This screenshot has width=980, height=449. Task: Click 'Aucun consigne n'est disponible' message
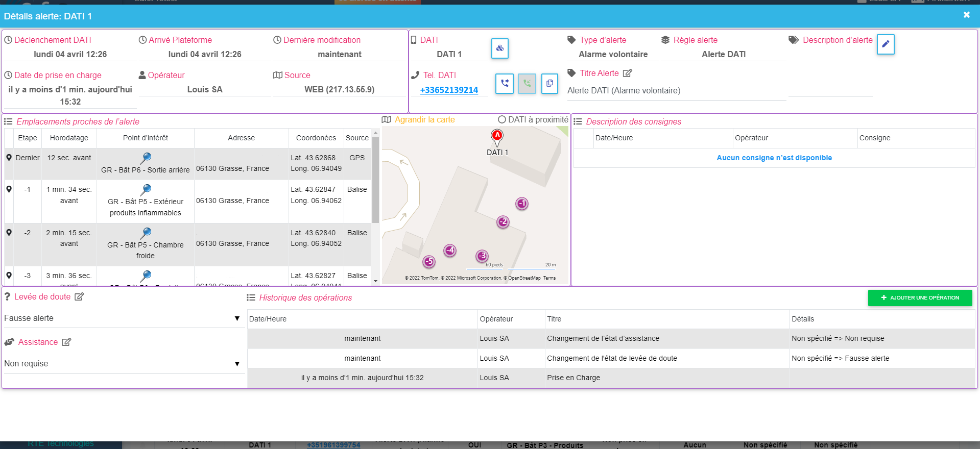[774, 158]
